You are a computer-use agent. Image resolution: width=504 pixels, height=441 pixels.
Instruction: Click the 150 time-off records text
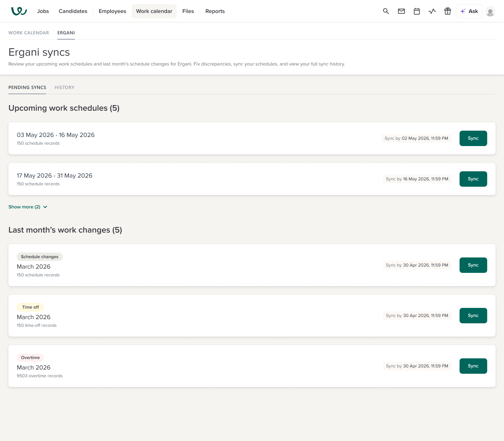pos(37,325)
